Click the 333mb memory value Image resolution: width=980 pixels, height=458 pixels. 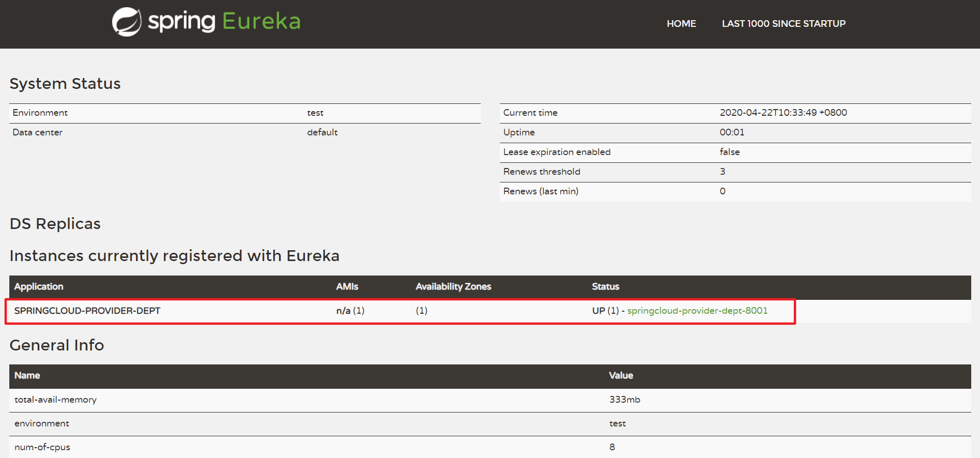pos(624,400)
